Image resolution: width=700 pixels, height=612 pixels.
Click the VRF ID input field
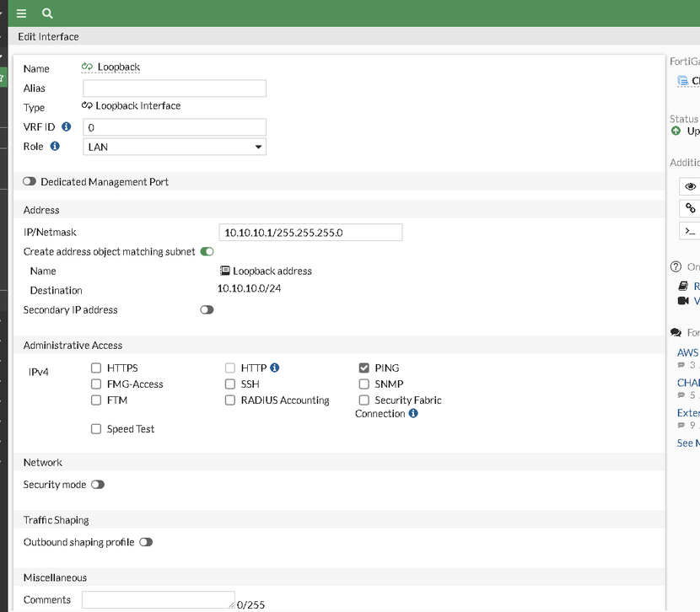click(175, 127)
